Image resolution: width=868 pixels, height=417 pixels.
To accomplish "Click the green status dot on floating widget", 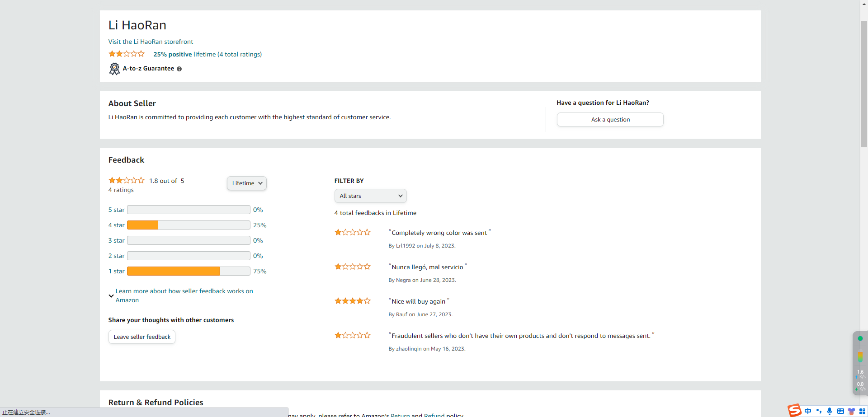I will point(860,338).
